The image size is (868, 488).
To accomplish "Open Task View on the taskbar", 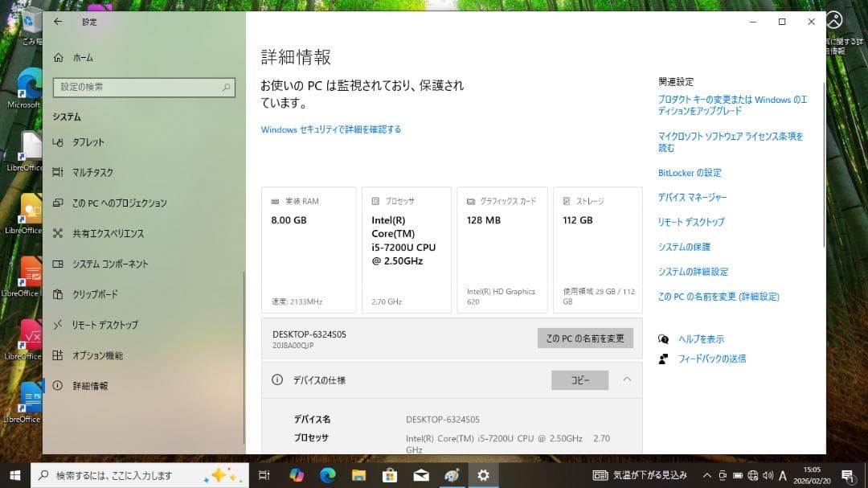I will click(264, 475).
